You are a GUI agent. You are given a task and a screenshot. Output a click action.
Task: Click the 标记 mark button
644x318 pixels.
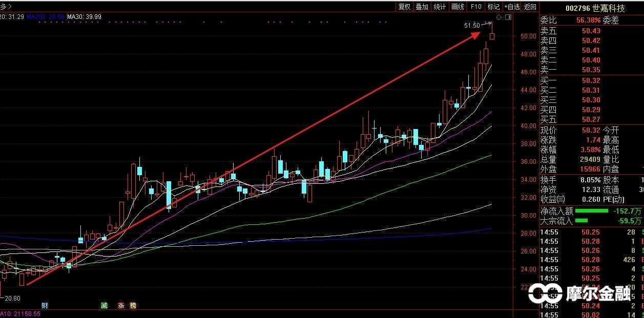click(493, 7)
